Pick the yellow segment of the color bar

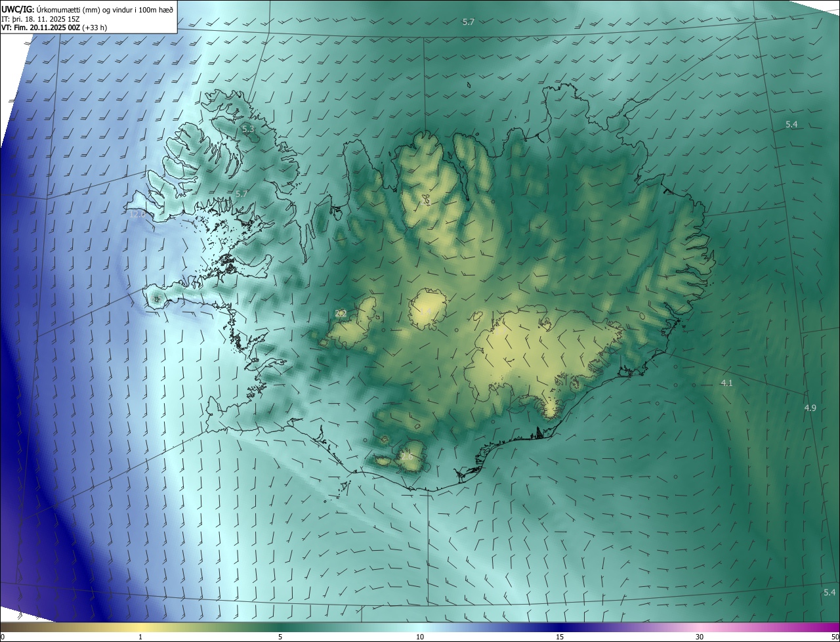pos(140,627)
